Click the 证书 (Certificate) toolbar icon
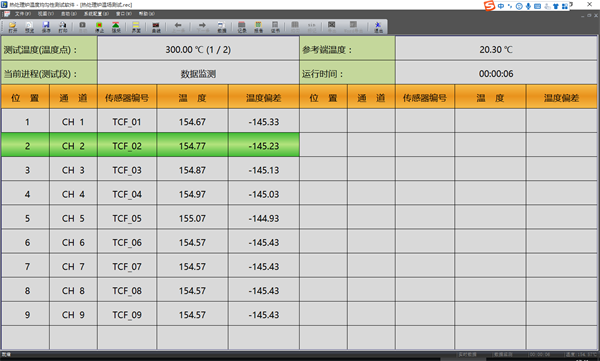 pyautogui.click(x=275, y=27)
